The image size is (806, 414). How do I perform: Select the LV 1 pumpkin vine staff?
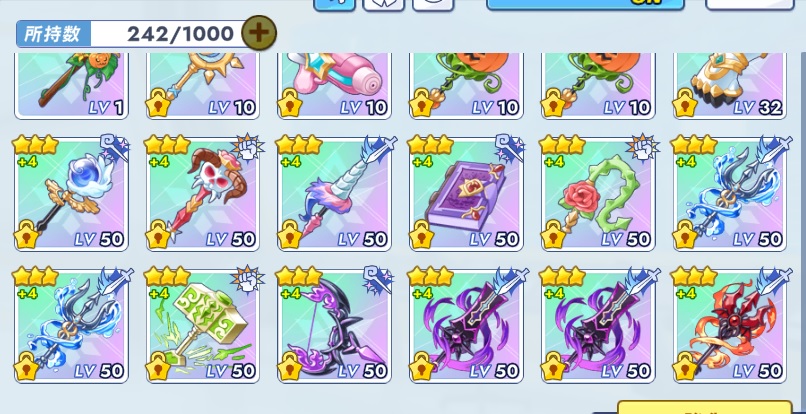click(x=71, y=86)
